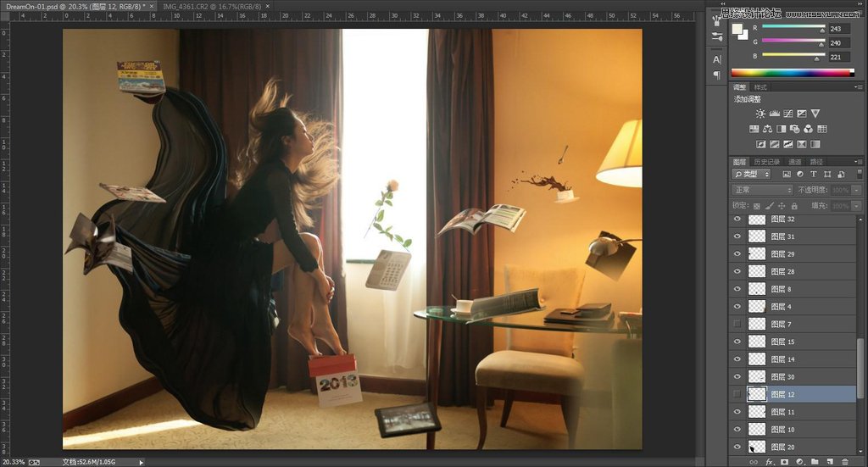Add a Hue/Saturation adjustment
The image size is (868, 467).
(754, 129)
